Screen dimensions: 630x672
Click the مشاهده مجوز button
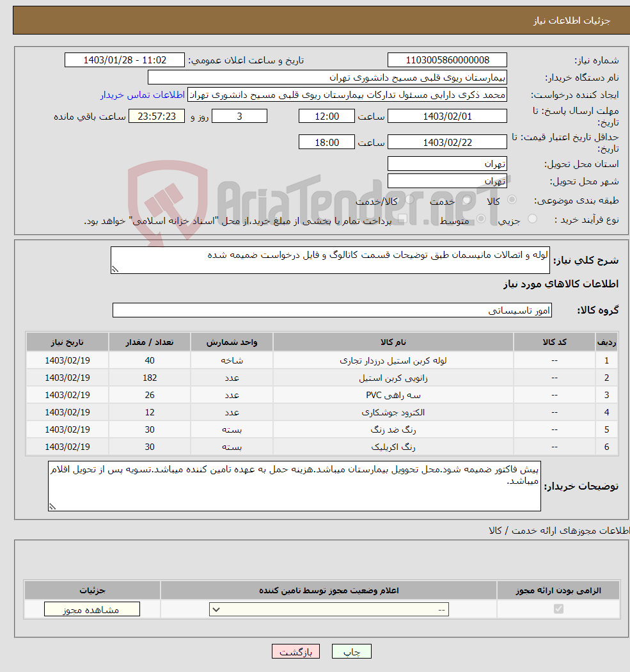[x=91, y=609]
